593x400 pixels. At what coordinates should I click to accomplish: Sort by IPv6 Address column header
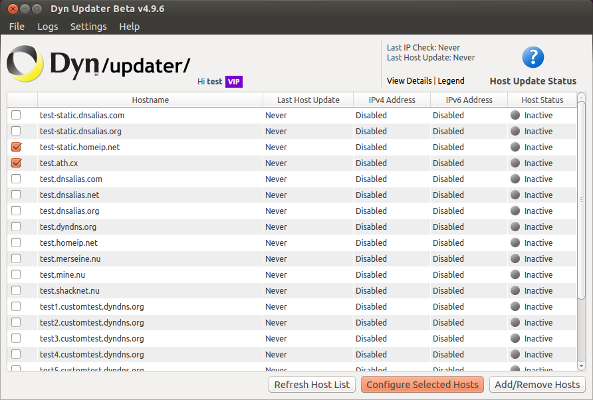coord(469,100)
